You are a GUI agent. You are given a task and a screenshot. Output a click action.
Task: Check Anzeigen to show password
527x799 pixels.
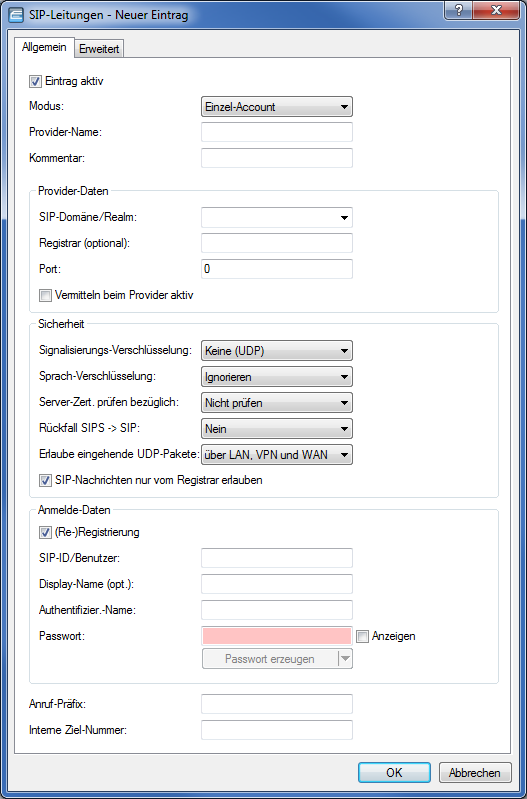click(362, 636)
